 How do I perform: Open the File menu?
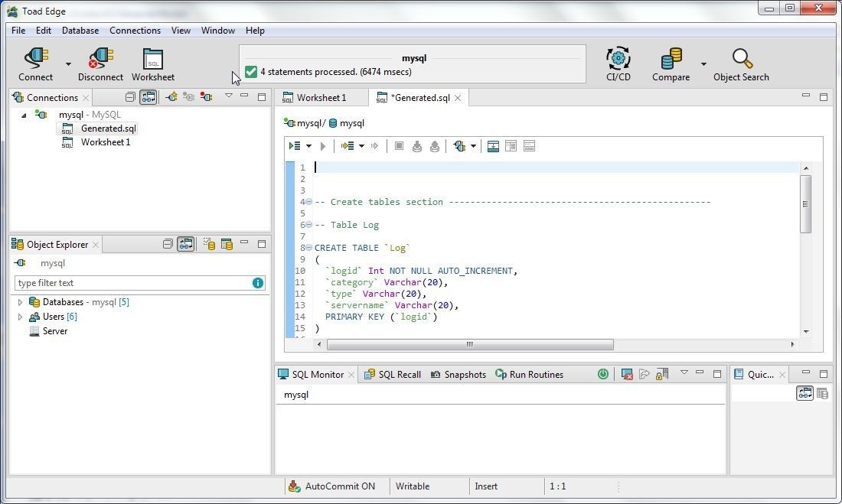click(x=18, y=31)
